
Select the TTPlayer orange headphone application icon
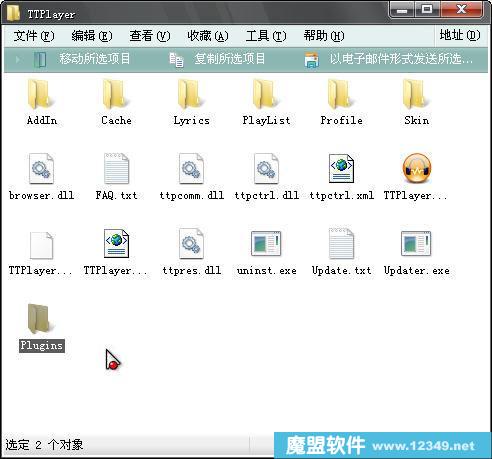click(416, 169)
